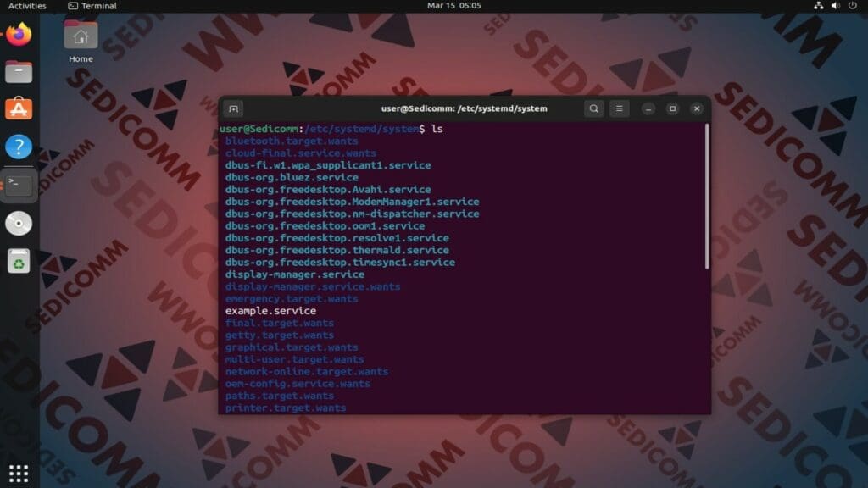Show the applications grid
This screenshot has width=868, height=488.
tap(19, 473)
